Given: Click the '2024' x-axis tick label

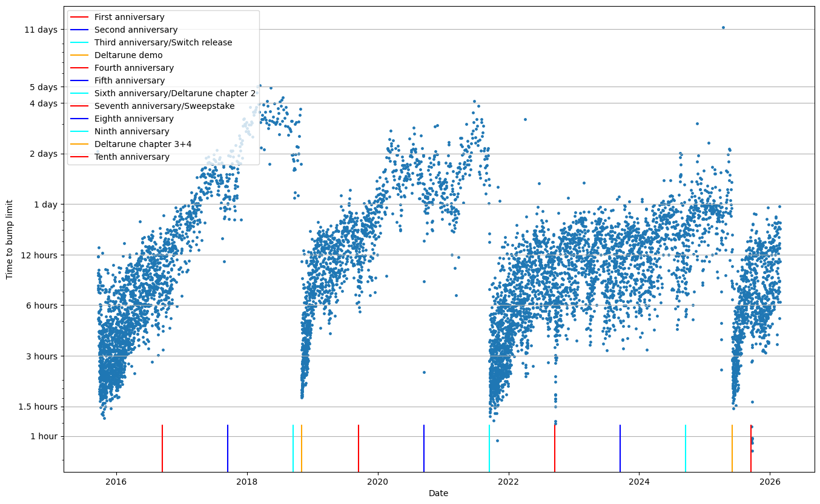Looking at the screenshot, I should coord(640,482).
